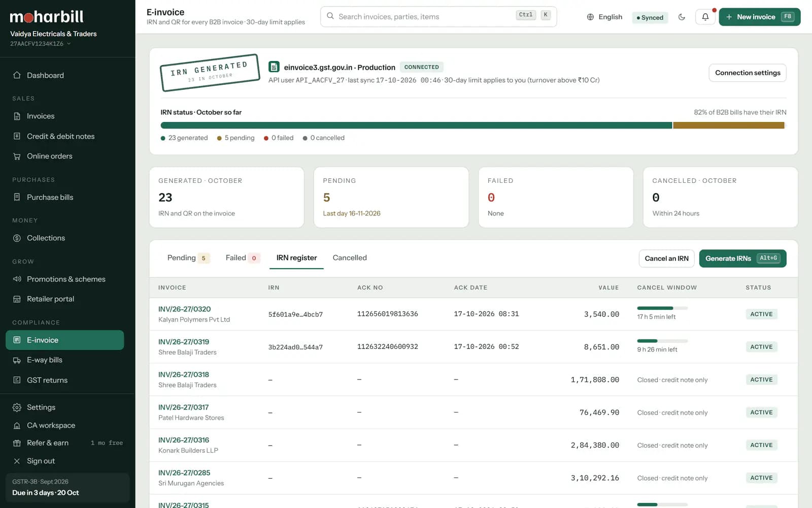Open invoice INV/26-27/0316
The image size is (812, 508).
[184, 440]
